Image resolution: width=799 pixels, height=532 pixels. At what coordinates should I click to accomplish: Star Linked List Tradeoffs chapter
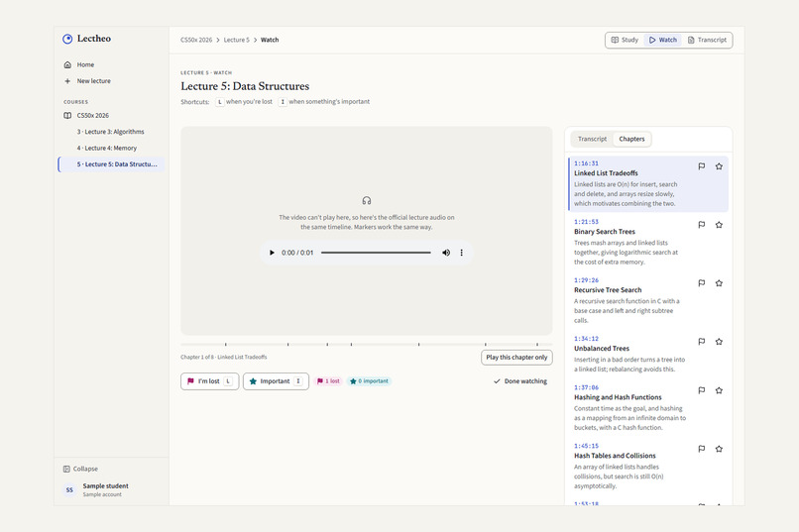719,166
